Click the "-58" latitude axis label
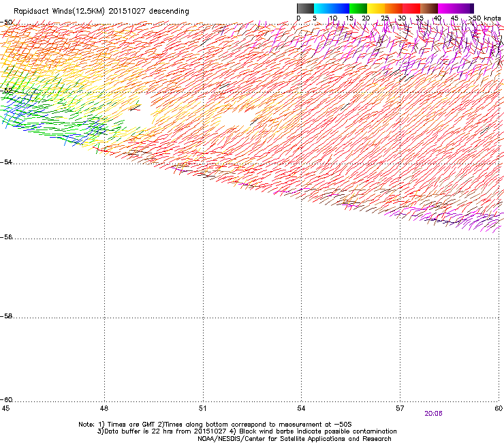 pyautogui.click(x=6, y=316)
